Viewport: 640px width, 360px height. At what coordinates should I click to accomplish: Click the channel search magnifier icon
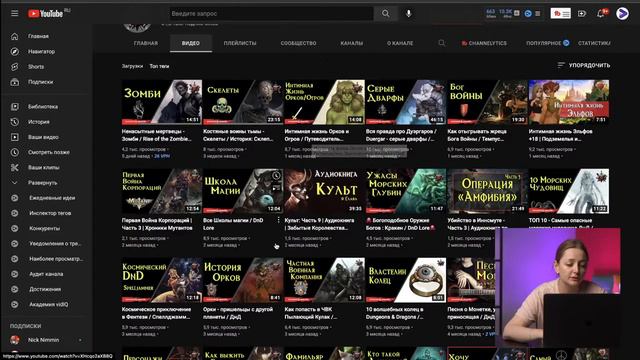click(441, 43)
